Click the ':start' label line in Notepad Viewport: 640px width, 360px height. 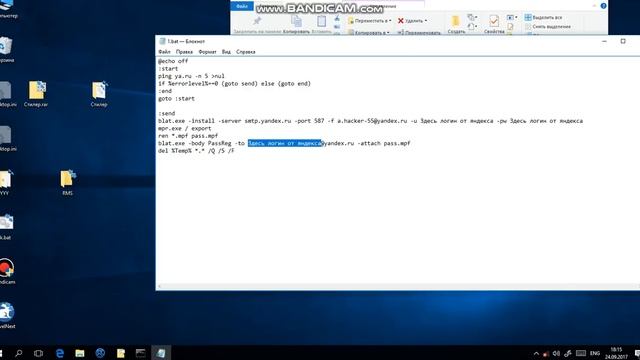point(168,69)
